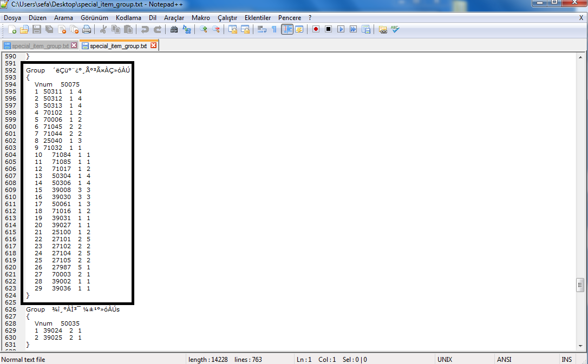Image resolution: width=588 pixels, height=364 pixels.
Task: Click the X at the right of the menu bar
Action: pyautogui.click(x=582, y=18)
